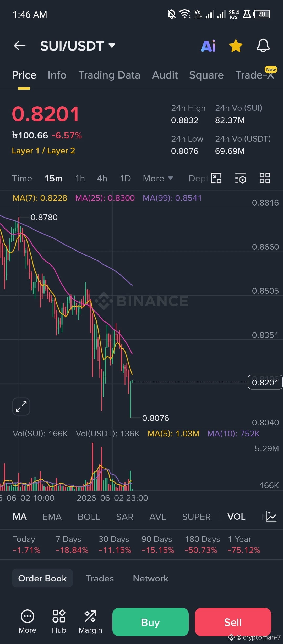The image size is (283, 644).
Task: Select the EMA indicator
Action: click(x=52, y=517)
